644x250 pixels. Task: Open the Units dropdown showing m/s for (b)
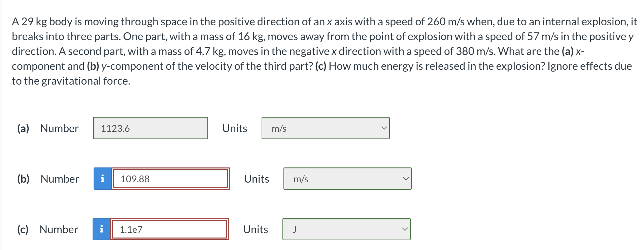[x=347, y=179]
